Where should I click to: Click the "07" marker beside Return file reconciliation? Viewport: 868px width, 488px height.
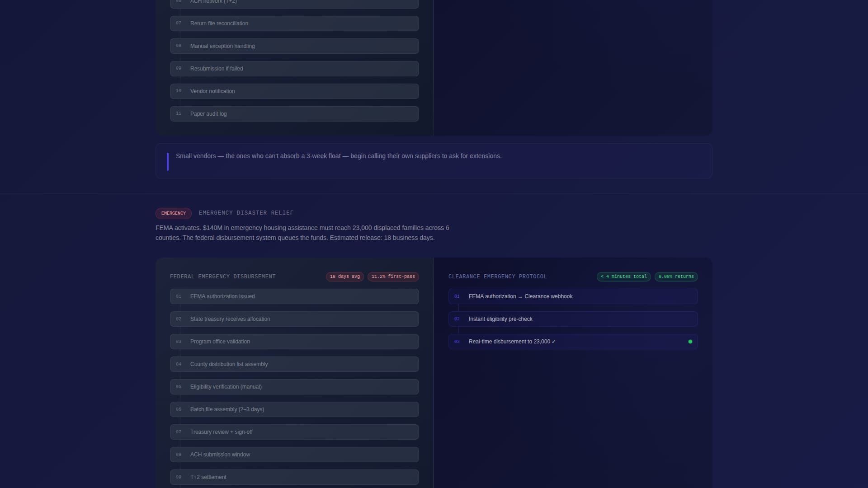pos(179,23)
